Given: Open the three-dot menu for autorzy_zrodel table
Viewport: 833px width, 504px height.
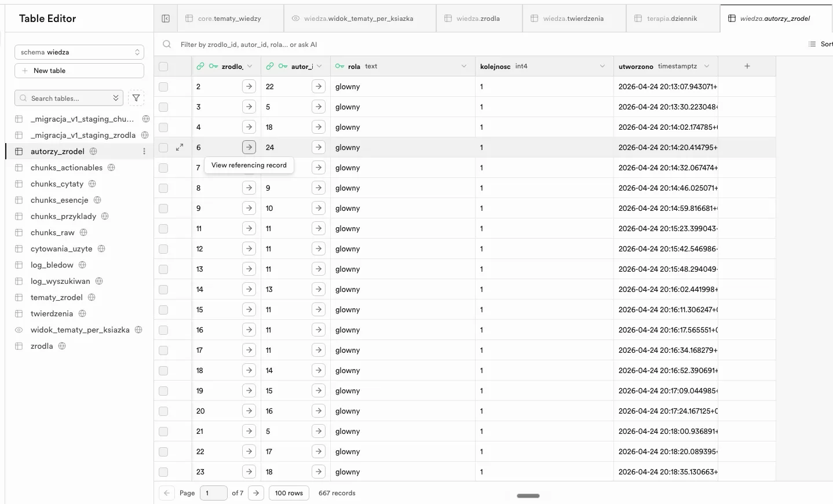Looking at the screenshot, I should pyautogui.click(x=144, y=151).
